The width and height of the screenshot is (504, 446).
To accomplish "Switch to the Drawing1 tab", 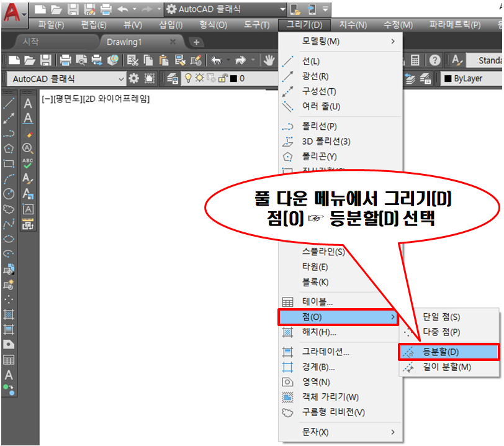I will [x=124, y=42].
